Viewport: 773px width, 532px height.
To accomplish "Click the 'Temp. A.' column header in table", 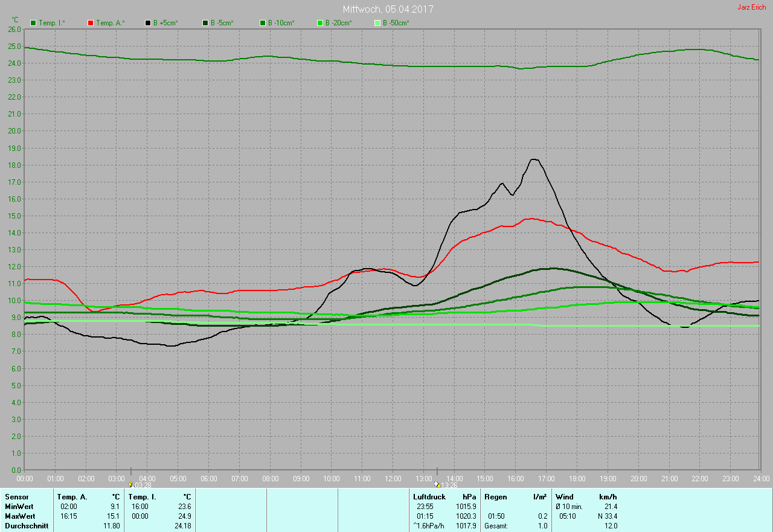I will point(72,497).
